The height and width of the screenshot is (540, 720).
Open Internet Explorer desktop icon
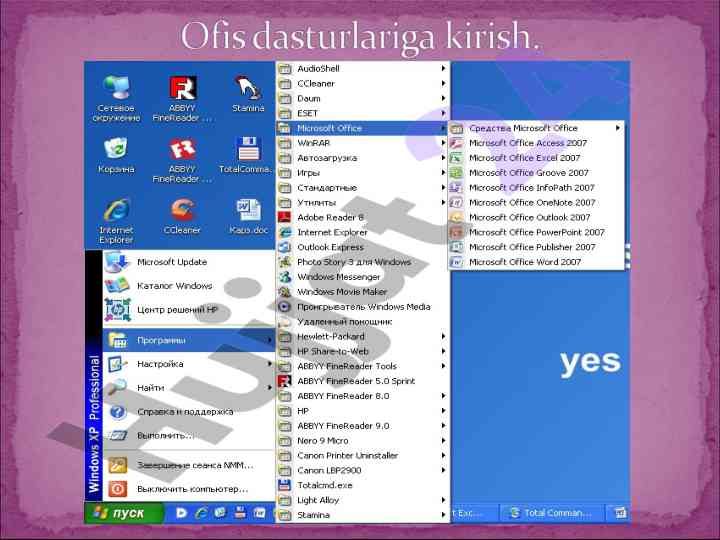tap(116, 212)
